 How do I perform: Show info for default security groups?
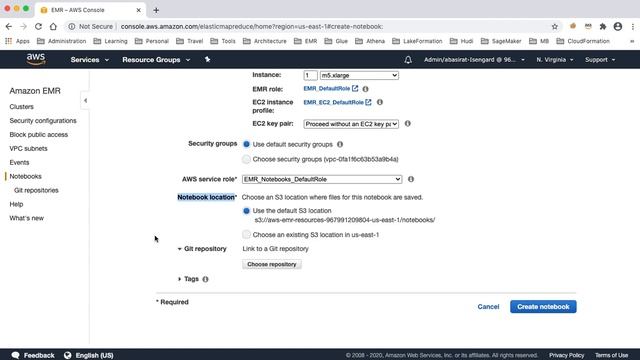[x=340, y=144]
